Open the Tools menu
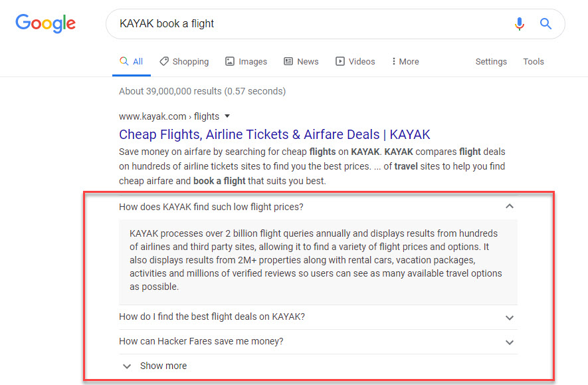Viewport: 588px width, 385px height. [534, 61]
